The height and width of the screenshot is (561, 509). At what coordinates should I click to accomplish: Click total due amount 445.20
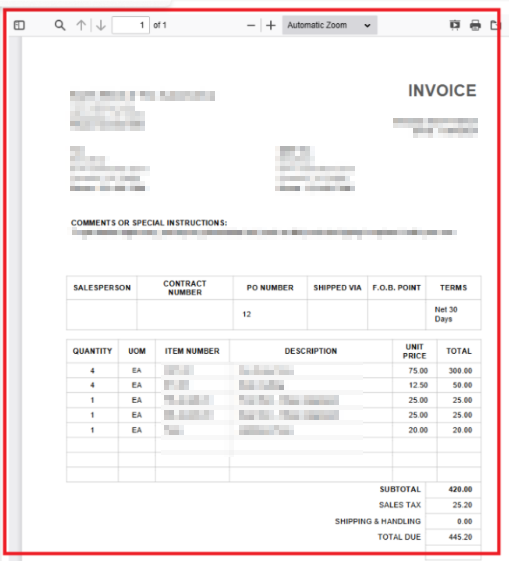[x=460, y=537]
